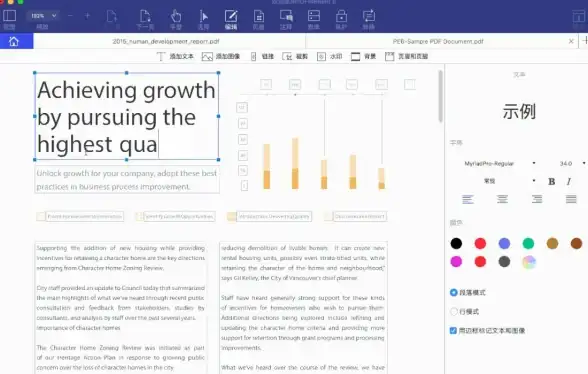Click the Protect lock icon
Viewport: 588px width, 374px height.
click(x=341, y=20)
